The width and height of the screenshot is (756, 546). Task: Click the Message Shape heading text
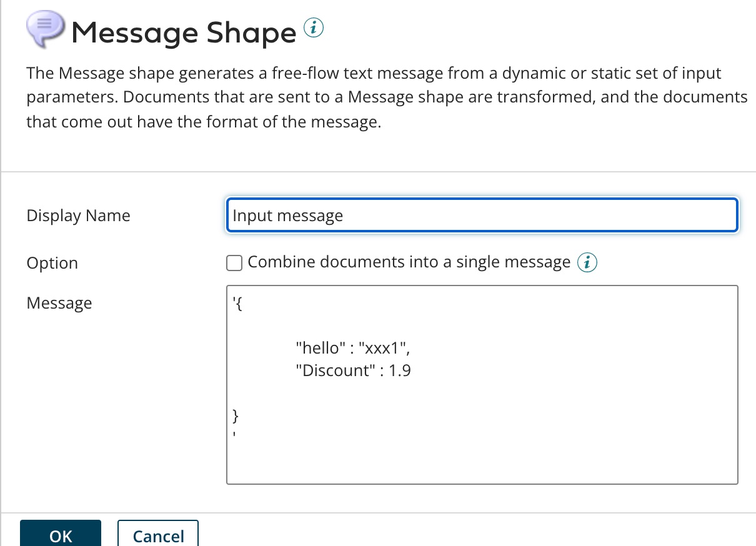[184, 32]
